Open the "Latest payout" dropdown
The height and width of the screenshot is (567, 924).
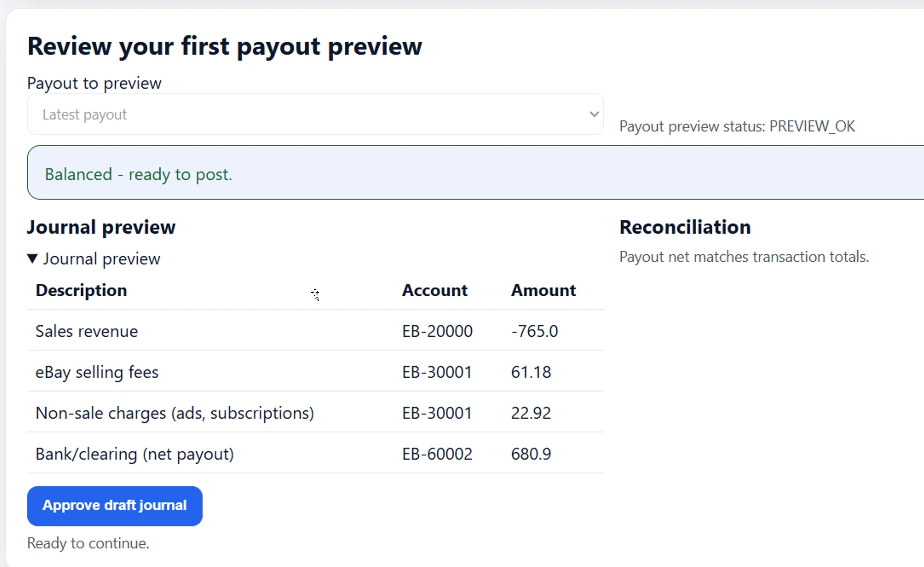point(316,114)
